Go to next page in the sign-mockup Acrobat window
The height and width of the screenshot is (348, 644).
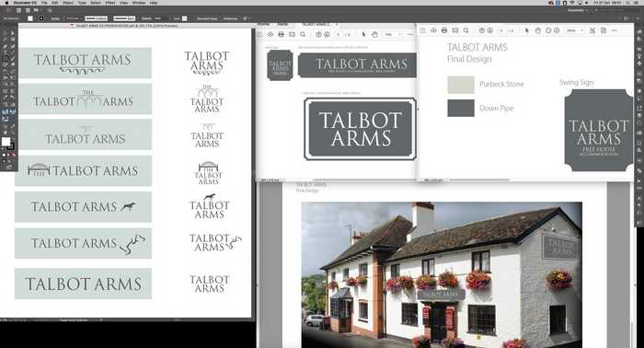(x=327, y=34)
